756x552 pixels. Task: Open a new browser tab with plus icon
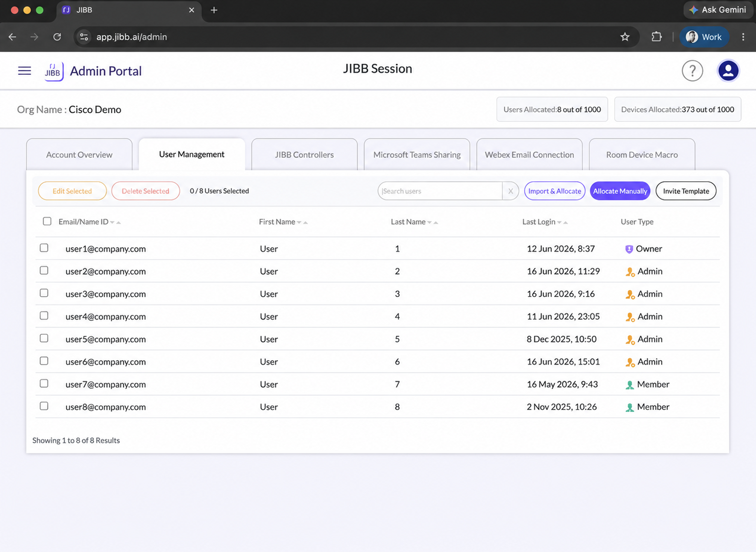pyautogui.click(x=214, y=10)
